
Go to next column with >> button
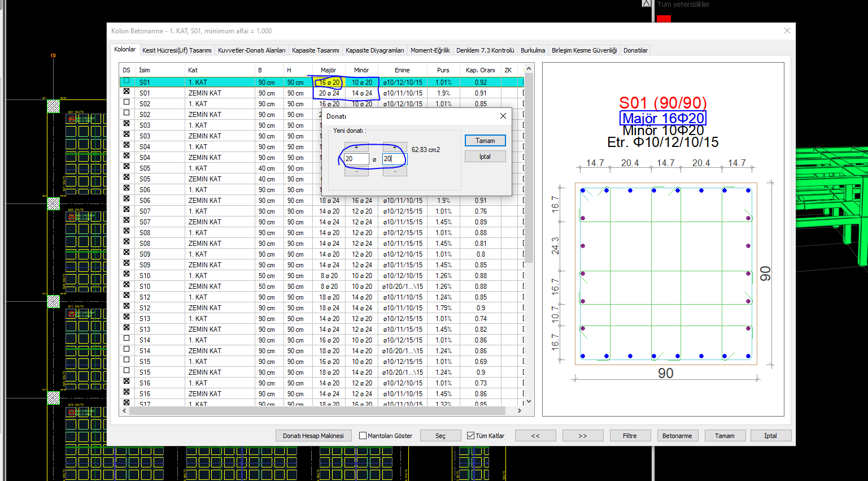click(x=583, y=436)
